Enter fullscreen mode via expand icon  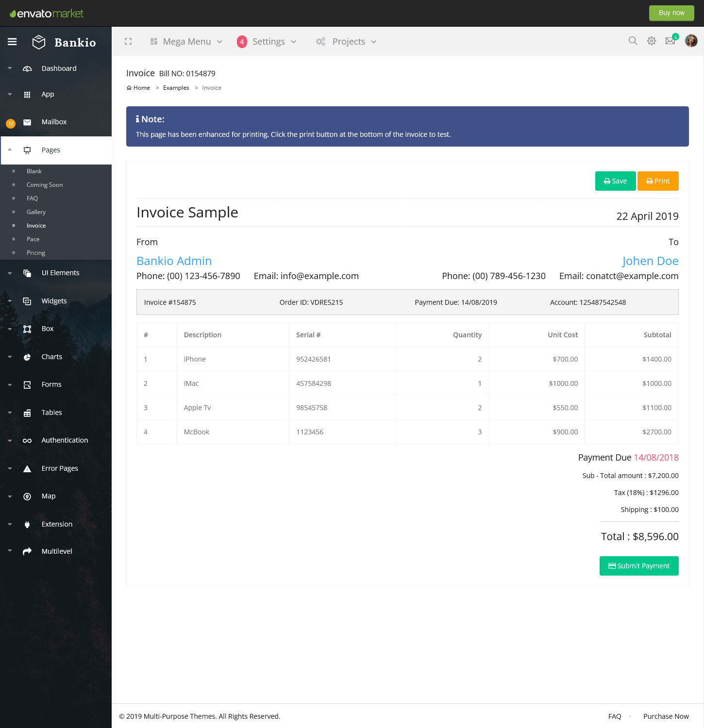[128, 42]
